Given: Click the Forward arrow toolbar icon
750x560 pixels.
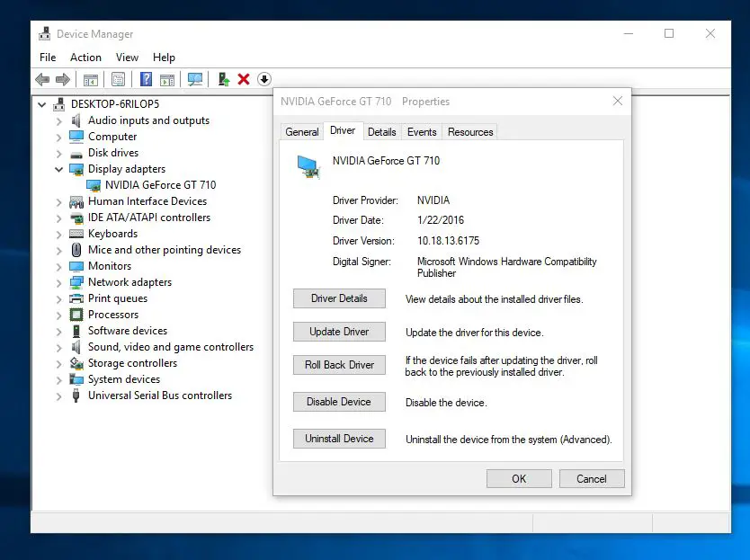Looking at the screenshot, I should (x=63, y=79).
